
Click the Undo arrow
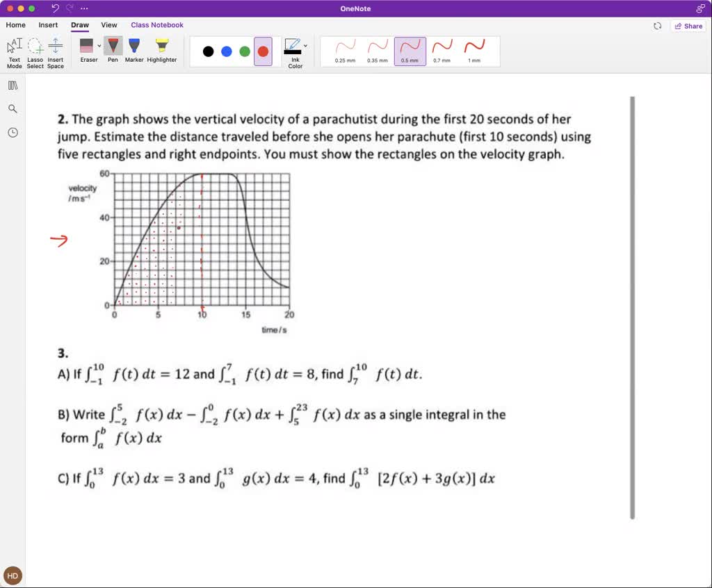pyautogui.click(x=54, y=8)
